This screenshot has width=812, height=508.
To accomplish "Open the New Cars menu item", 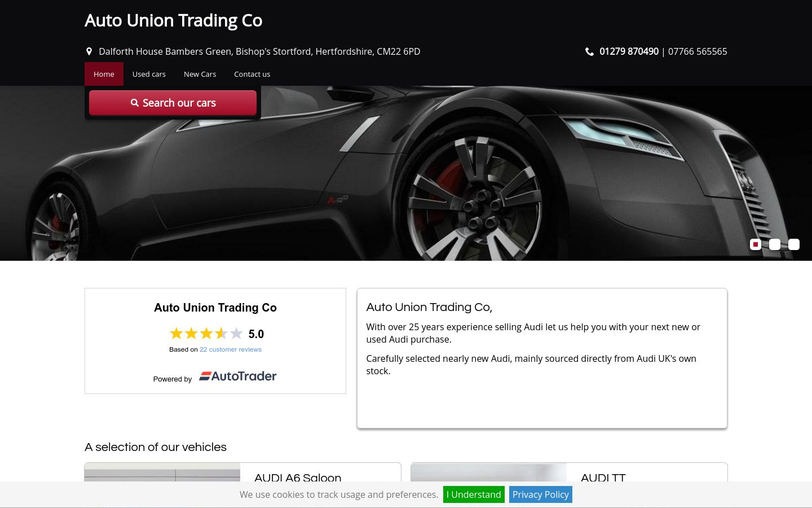I will coord(200,74).
